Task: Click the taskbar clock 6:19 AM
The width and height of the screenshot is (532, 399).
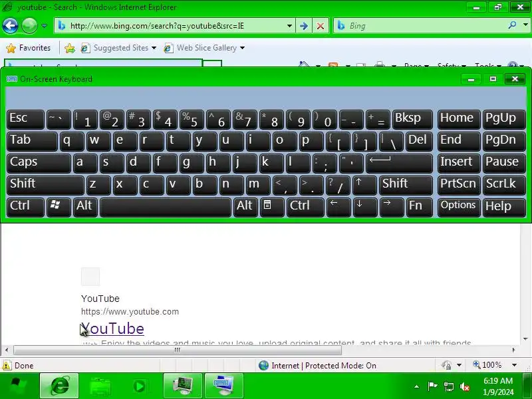Action: point(498,381)
